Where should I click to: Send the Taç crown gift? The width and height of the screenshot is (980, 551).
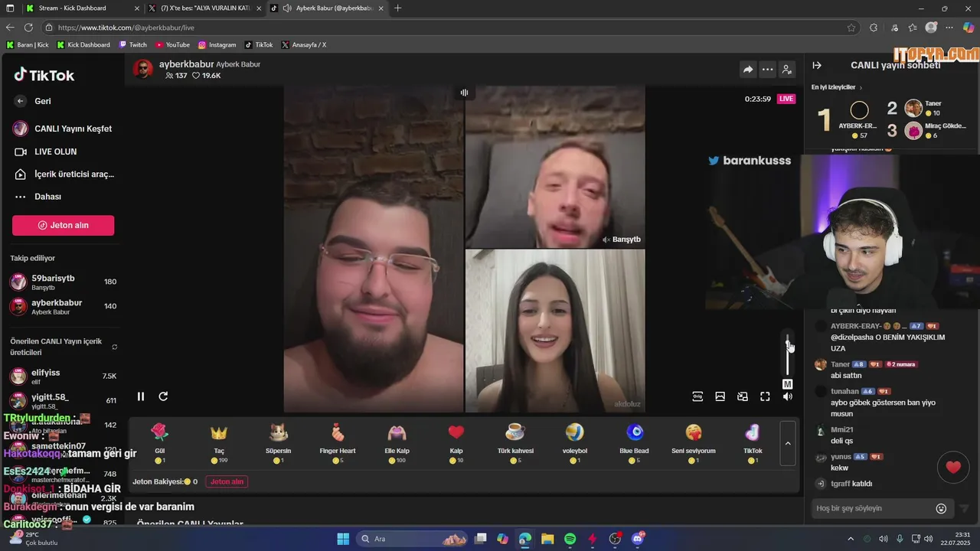[219, 442]
